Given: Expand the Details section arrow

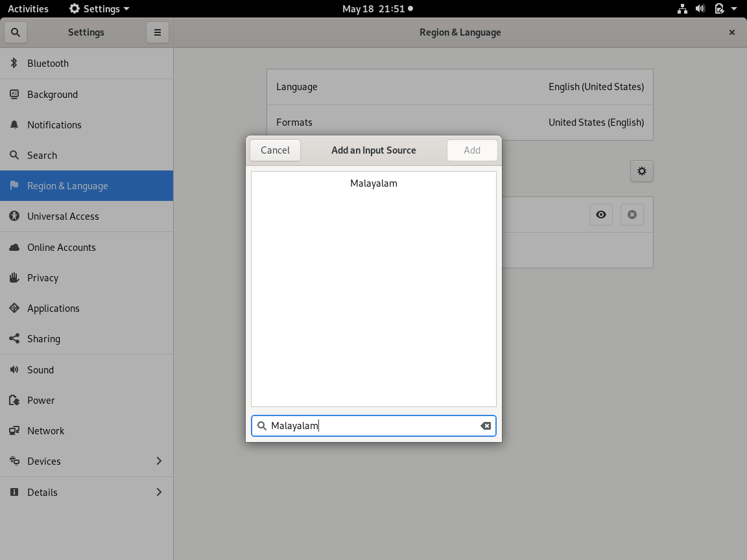Looking at the screenshot, I should click(159, 492).
